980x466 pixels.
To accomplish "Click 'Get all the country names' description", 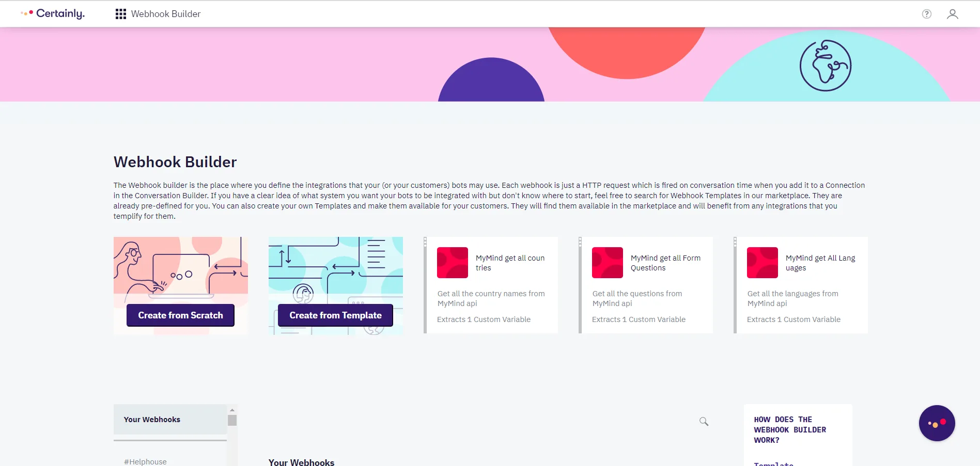I will [491, 298].
